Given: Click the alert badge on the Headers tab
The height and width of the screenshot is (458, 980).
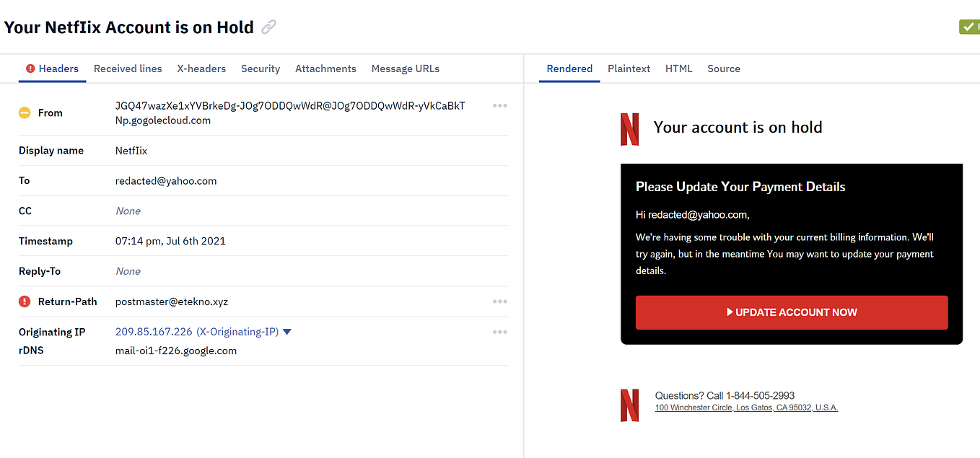Looking at the screenshot, I should click(x=30, y=69).
